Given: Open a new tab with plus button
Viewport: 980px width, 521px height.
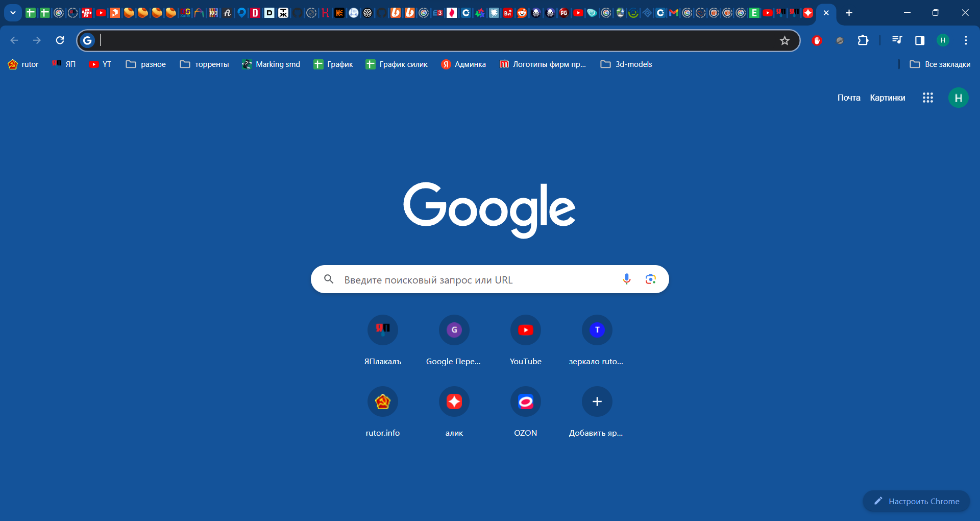Looking at the screenshot, I should (849, 13).
